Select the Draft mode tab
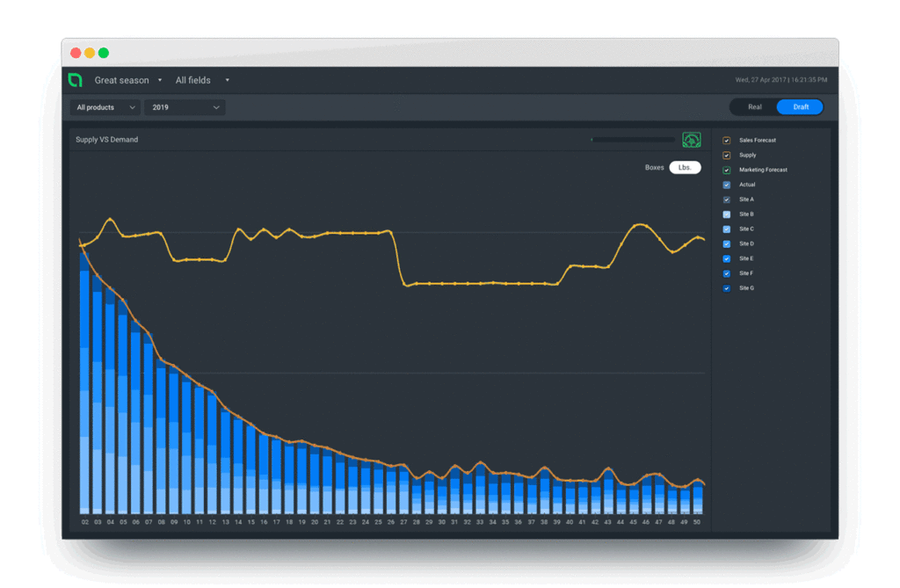 (800, 107)
